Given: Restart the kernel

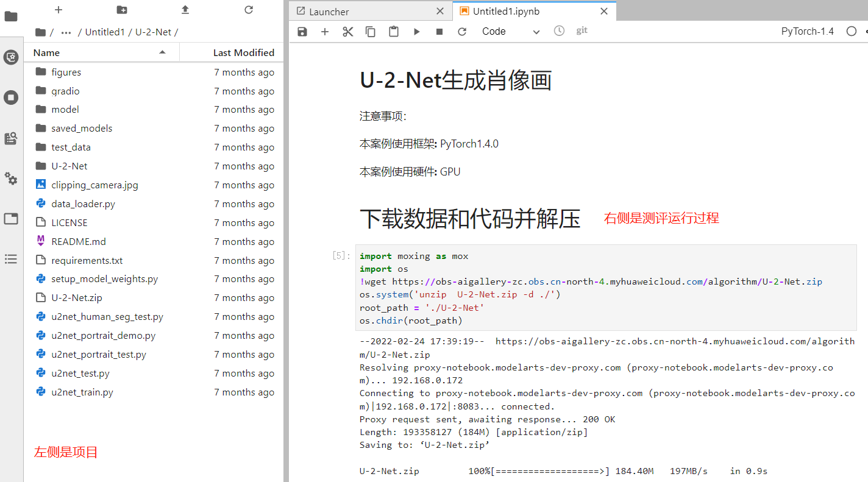Looking at the screenshot, I should [x=462, y=32].
